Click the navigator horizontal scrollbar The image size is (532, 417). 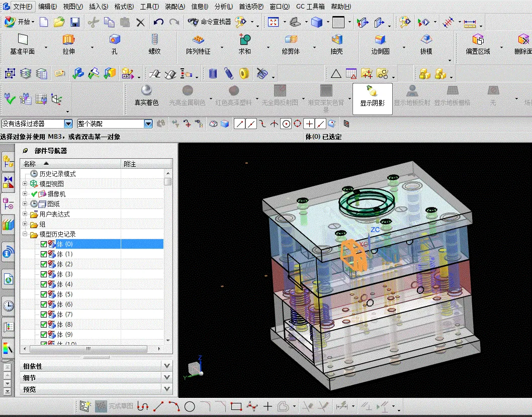[88, 349]
